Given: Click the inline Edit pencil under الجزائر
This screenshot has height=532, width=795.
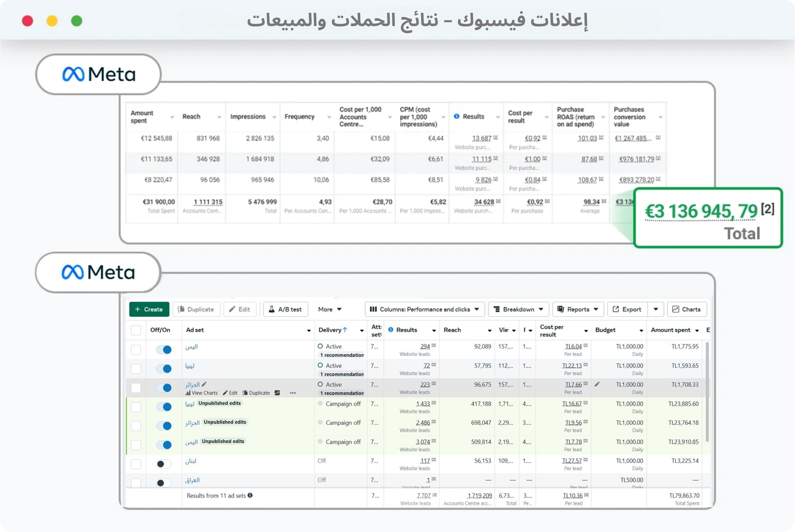Looking at the screenshot, I should coord(225,393).
